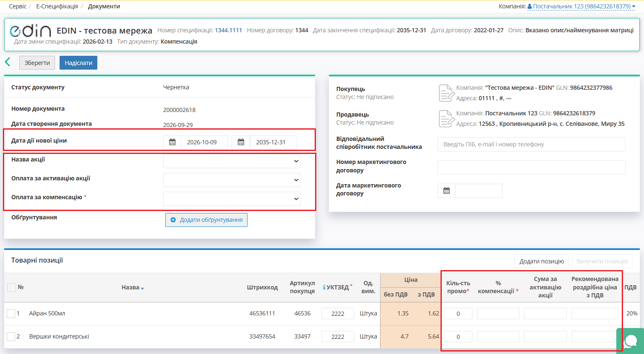
Task: Click activation sum field for Вершки кондитерські
Action: (x=545, y=337)
